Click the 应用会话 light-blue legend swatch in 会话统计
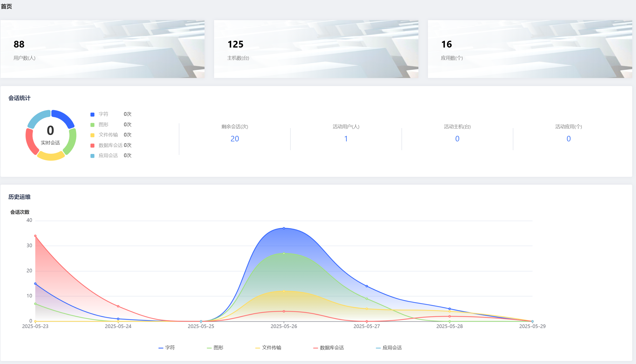The height and width of the screenshot is (364, 636). click(x=92, y=156)
